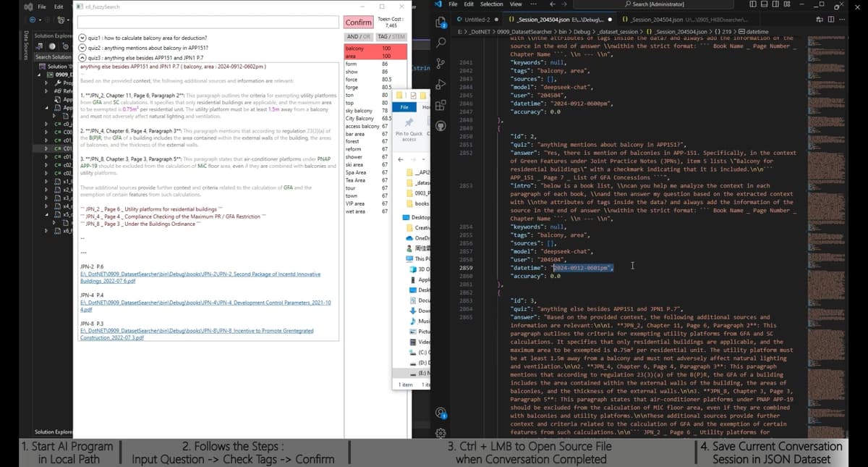Select highlighted 'area' tag row

[375, 56]
